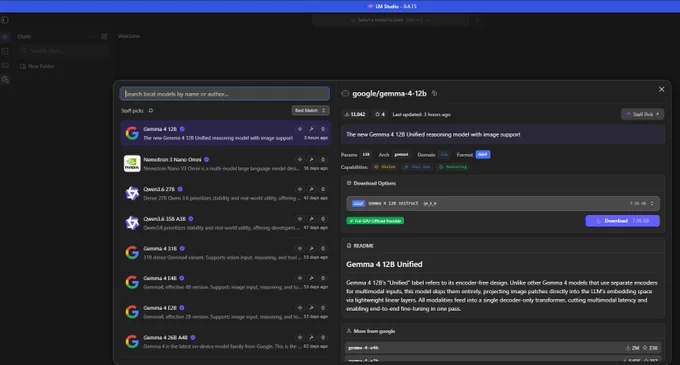Open gemma-4-e4b in More from google
This screenshot has height=365, width=680.
[503, 348]
